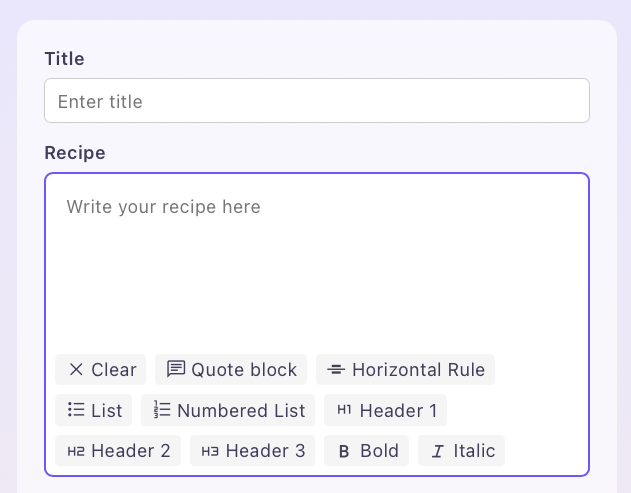Click the Italic I icon
This screenshot has height=493, width=631.
pos(437,451)
